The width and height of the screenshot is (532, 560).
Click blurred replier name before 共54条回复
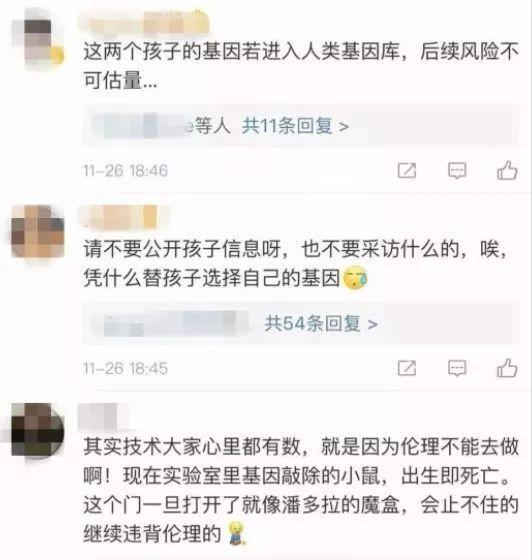click(x=177, y=324)
